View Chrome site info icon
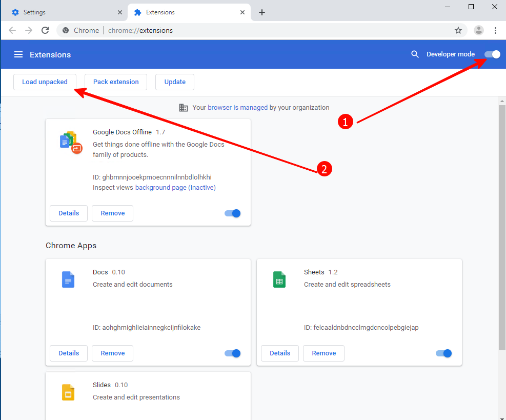 tap(66, 30)
